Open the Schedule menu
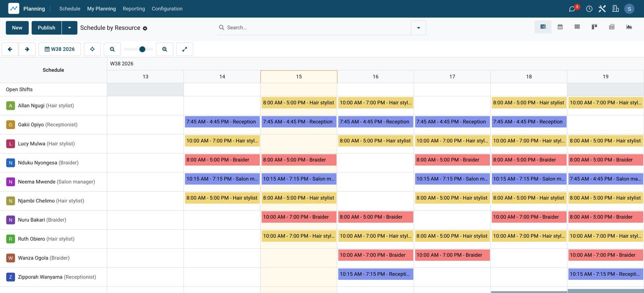The height and width of the screenshot is (293, 644). 70,8
